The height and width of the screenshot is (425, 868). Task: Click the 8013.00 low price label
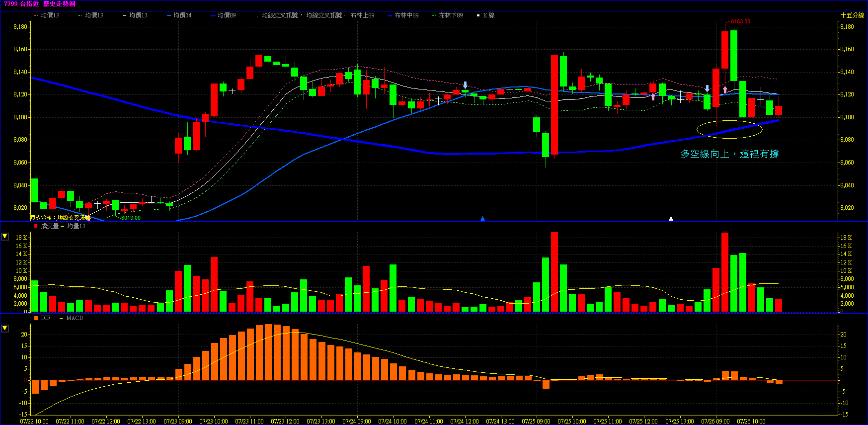tap(131, 218)
